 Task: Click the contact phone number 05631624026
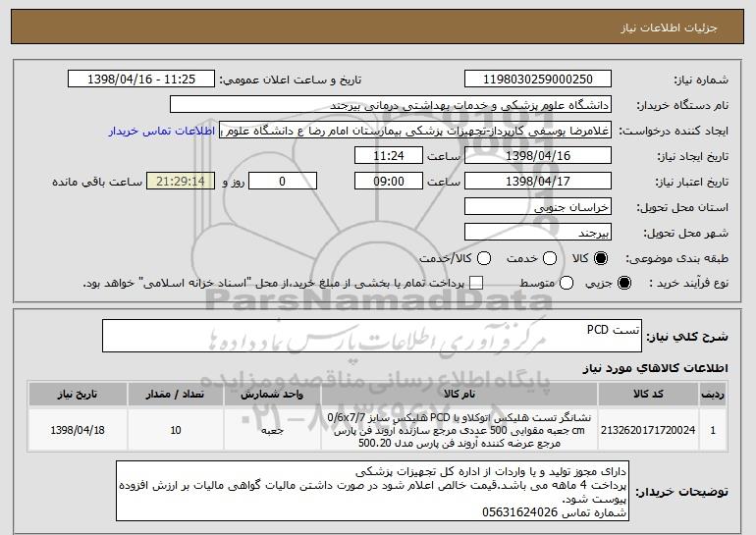click(x=519, y=512)
